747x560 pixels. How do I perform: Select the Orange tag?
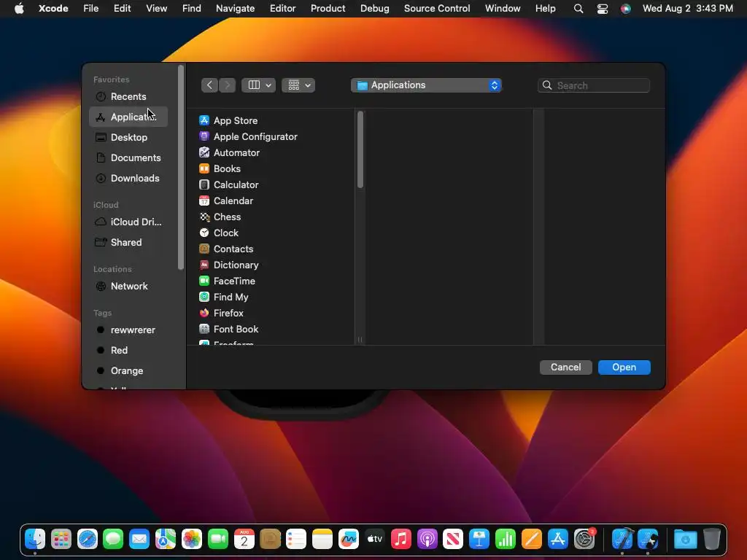[128, 371]
